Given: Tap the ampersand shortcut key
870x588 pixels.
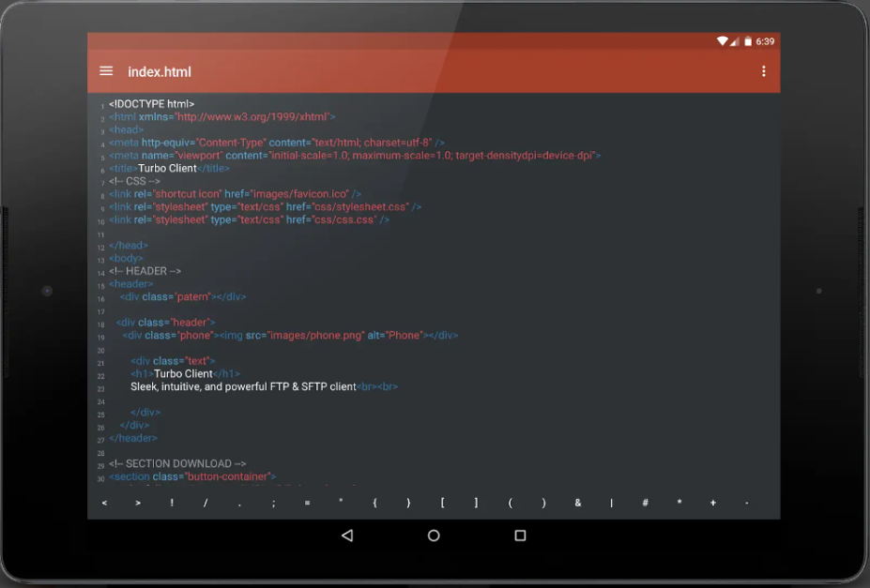Looking at the screenshot, I should (577, 504).
